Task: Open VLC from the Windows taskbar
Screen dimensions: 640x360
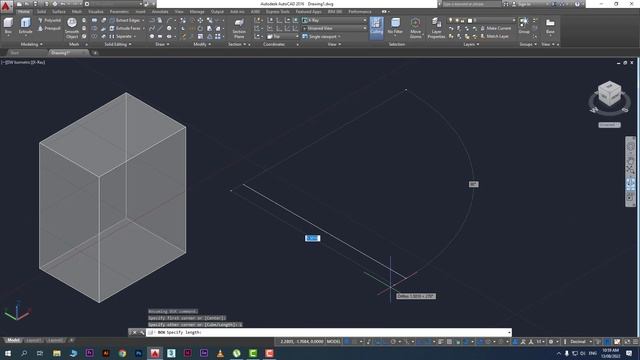Action: (x=220, y=353)
